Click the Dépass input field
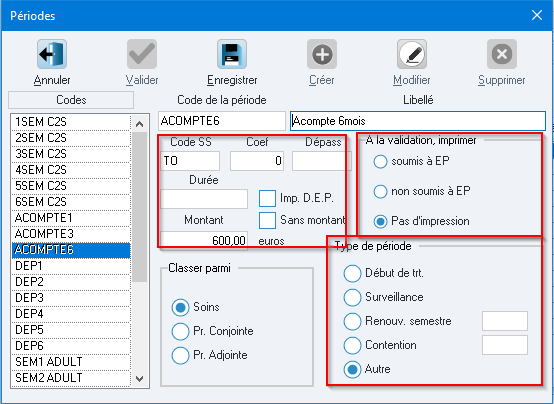Screen dimensions: 554x404 coord(322,161)
